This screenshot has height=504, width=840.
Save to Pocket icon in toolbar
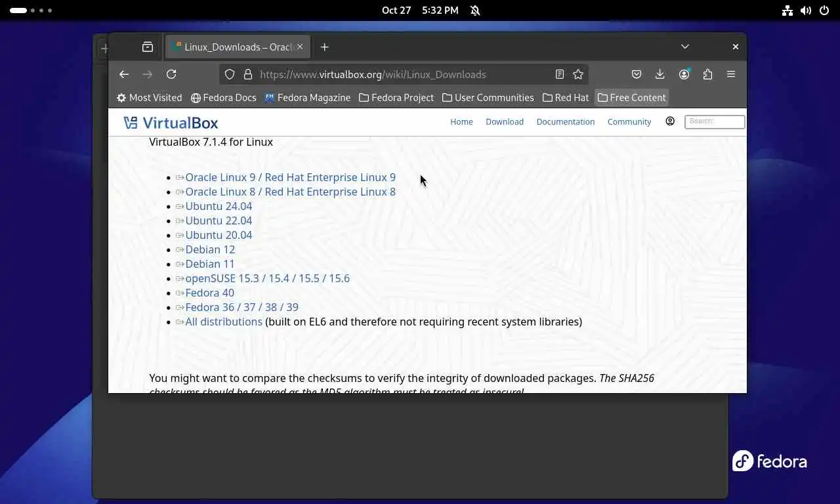(x=637, y=74)
